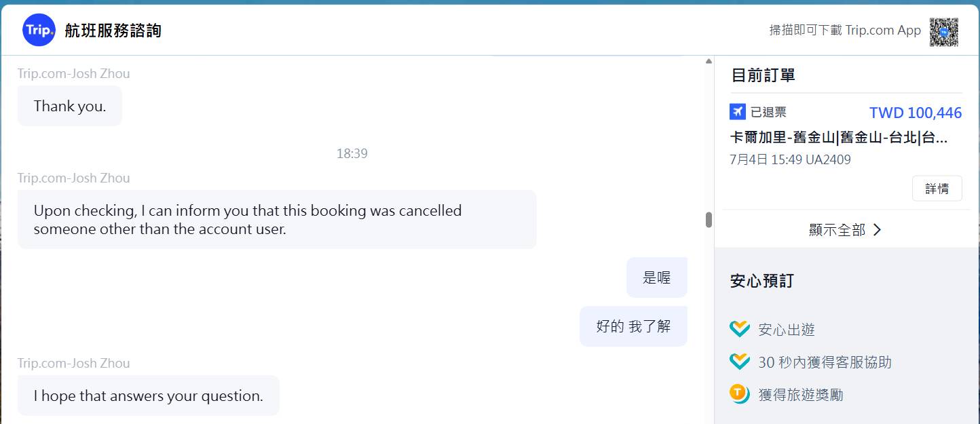Click the 是喔 sent message bubble
This screenshot has height=424, width=980.
(656, 277)
